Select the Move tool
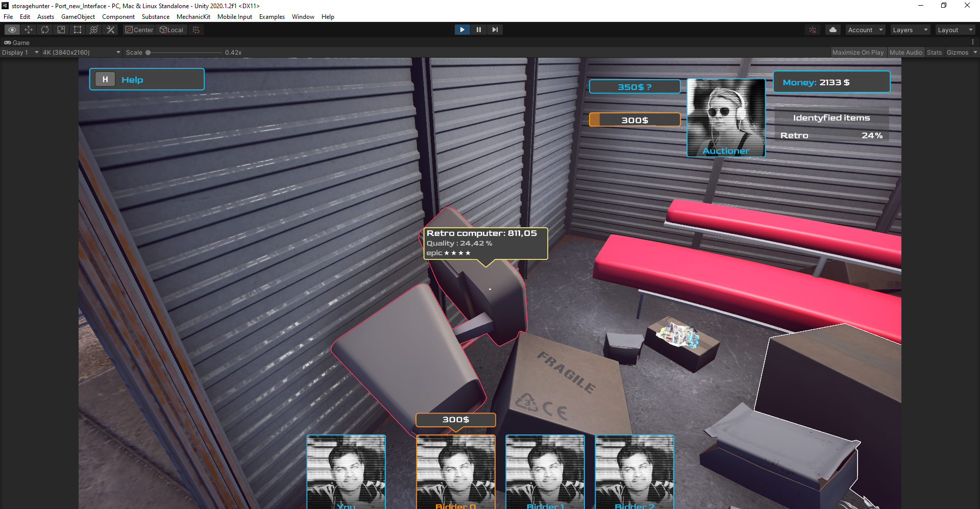 click(x=29, y=30)
